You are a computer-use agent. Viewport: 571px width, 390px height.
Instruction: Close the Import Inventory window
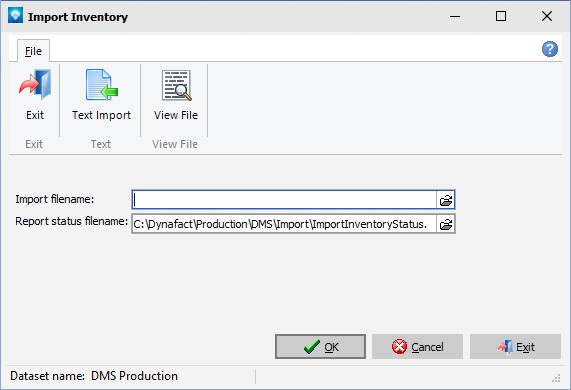pyautogui.click(x=547, y=16)
